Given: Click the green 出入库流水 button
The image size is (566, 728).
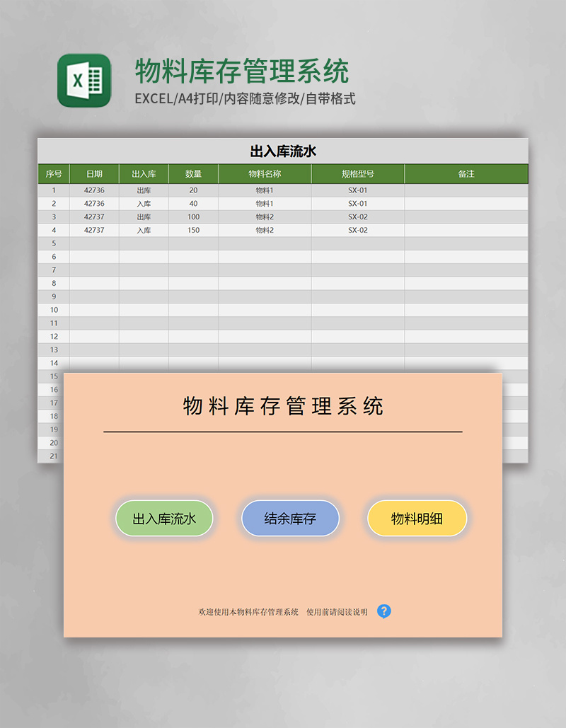Looking at the screenshot, I should [x=164, y=518].
